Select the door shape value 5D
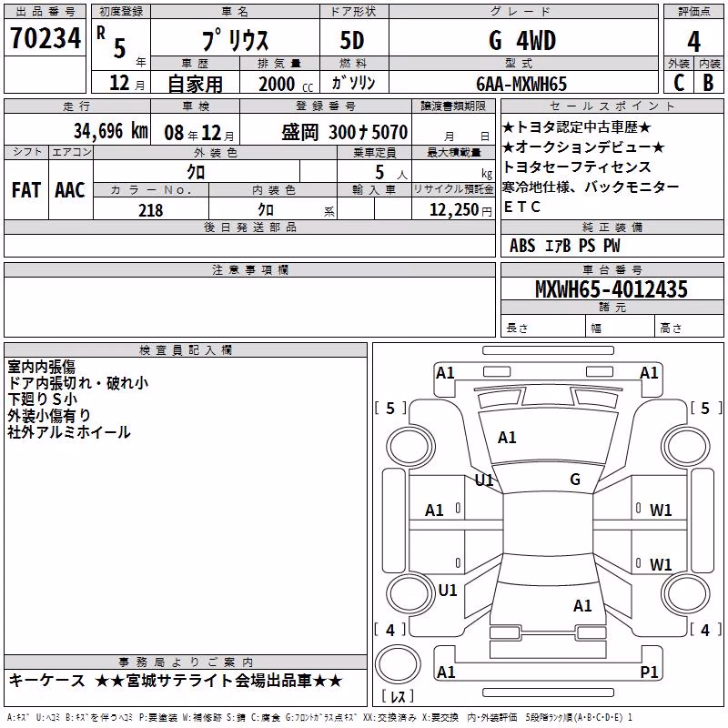728x728 pixels. click(x=352, y=40)
